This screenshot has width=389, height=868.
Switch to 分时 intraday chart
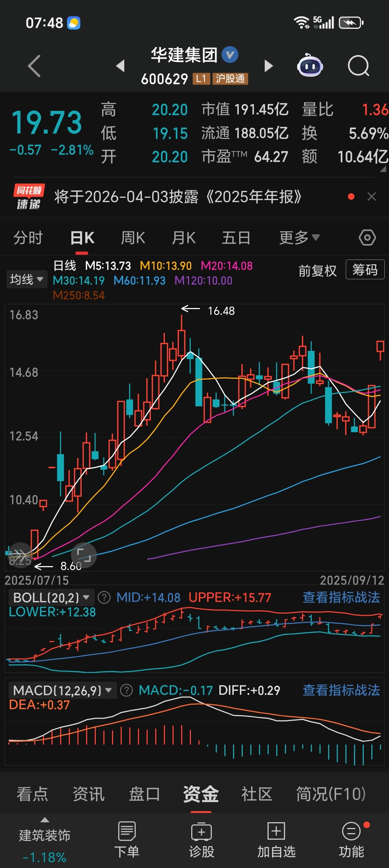point(28,238)
